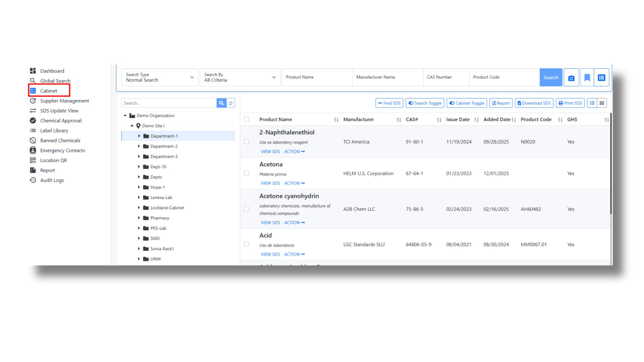Check the Acetone cyanohydrin row checkbox
Viewport: 644px width, 362px height.
(x=246, y=209)
